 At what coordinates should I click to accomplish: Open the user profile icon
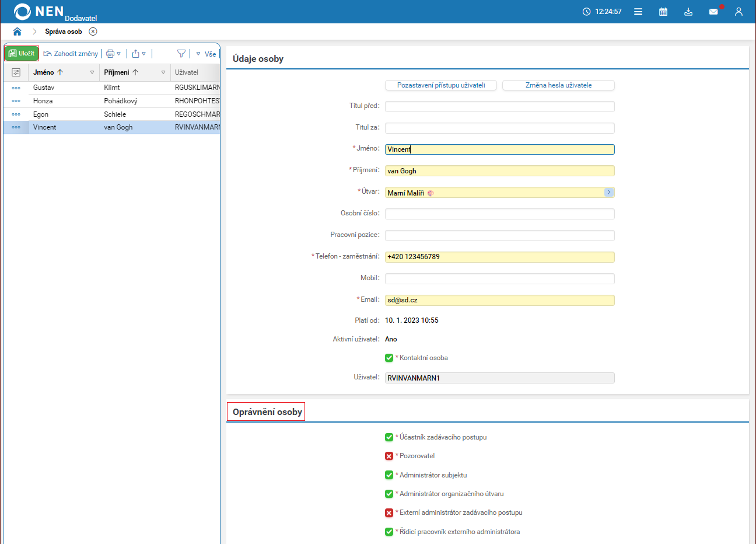point(738,12)
